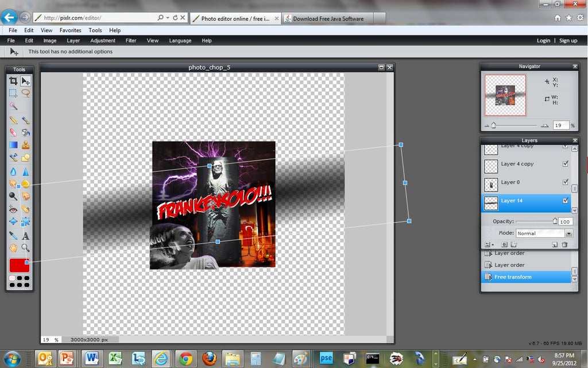Click the Opacity slider handle
The width and height of the screenshot is (588, 368).
pos(555,221)
